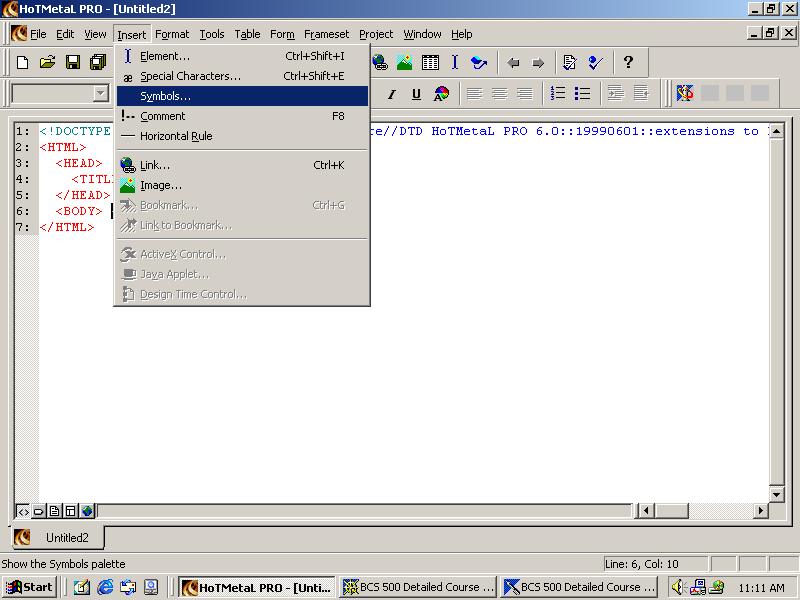Click the document checklist toolbar icon
Screen dimensions: 800x600
(x=569, y=63)
